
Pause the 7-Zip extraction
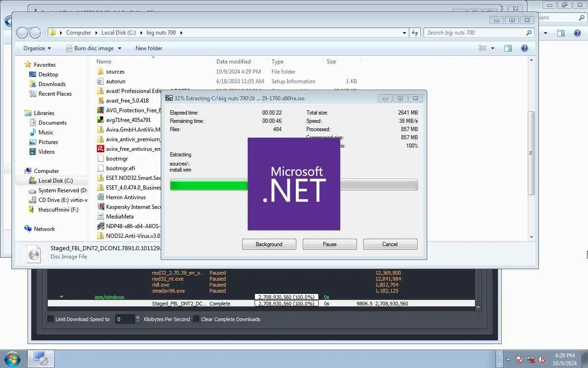click(x=330, y=244)
